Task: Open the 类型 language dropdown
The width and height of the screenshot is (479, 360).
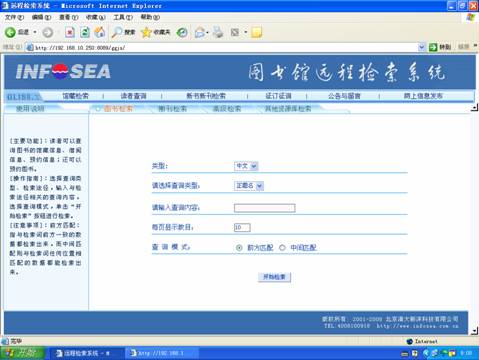Action: 246,166
